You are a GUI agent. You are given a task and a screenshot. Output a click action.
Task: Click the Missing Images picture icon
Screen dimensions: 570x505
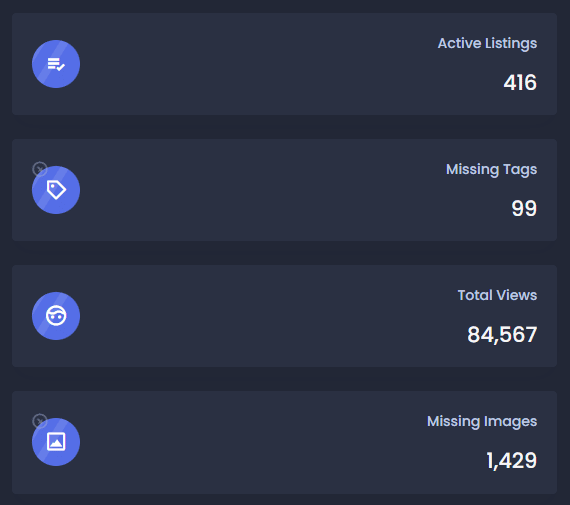(56, 442)
